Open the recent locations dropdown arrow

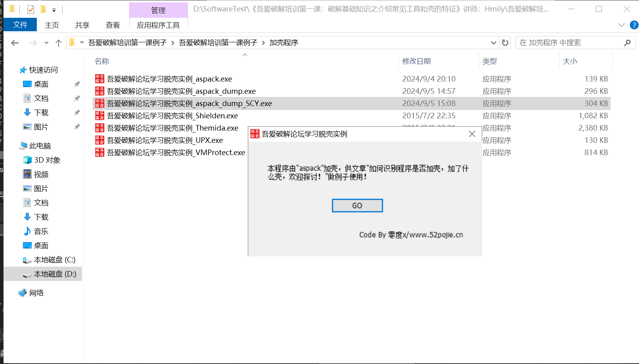[x=46, y=43]
